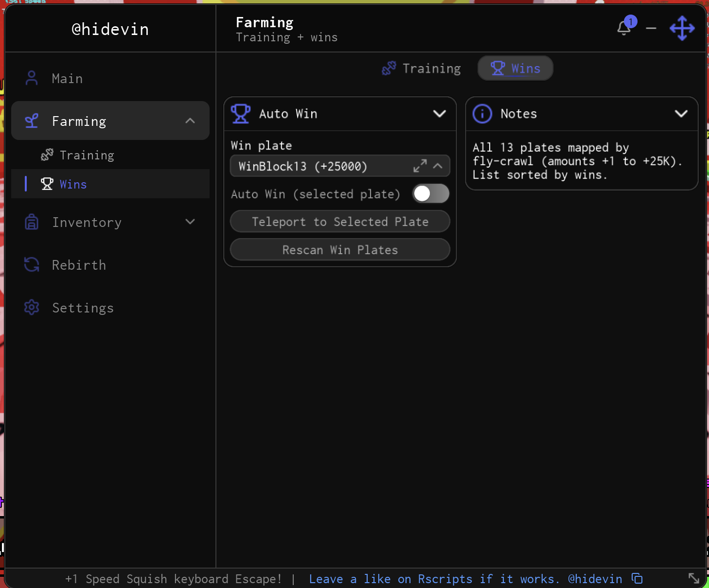Screen dimensions: 709x588
Task: Click the Notes text about plates
Action: coord(578,161)
